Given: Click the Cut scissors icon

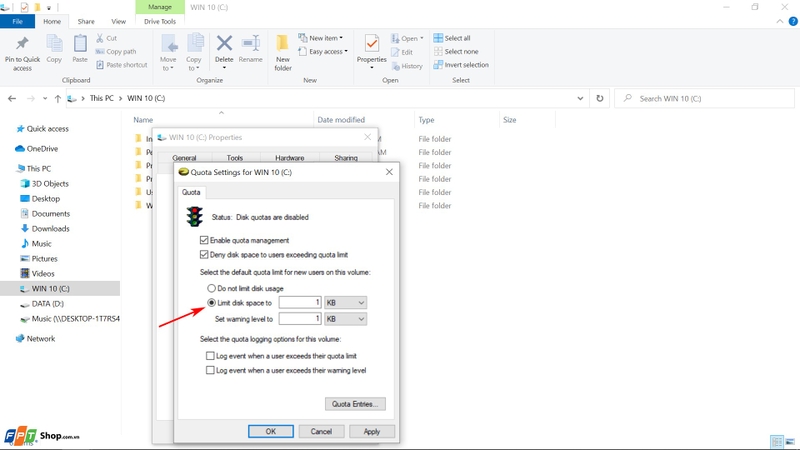Looking at the screenshot, I should (x=100, y=38).
